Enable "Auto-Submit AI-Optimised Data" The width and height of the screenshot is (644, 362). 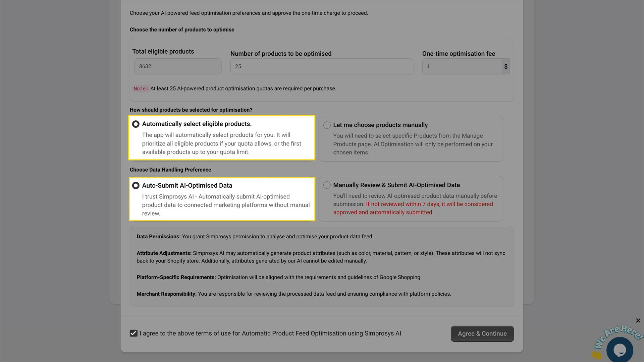[x=136, y=185]
